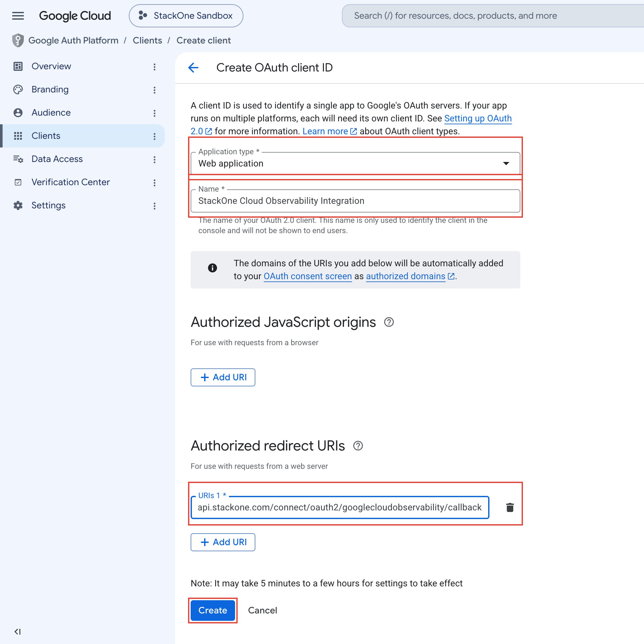The width and height of the screenshot is (644, 644).
Task: Open the StackOne Sandbox project picker
Action: click(186, 16)
